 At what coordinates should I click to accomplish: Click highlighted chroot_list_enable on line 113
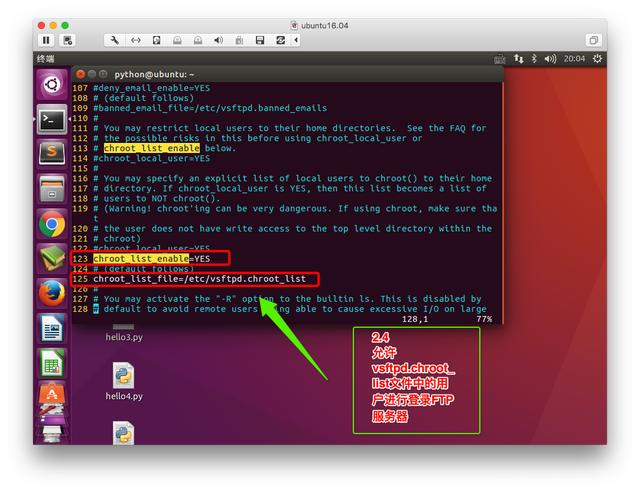(x=152, y=148)
